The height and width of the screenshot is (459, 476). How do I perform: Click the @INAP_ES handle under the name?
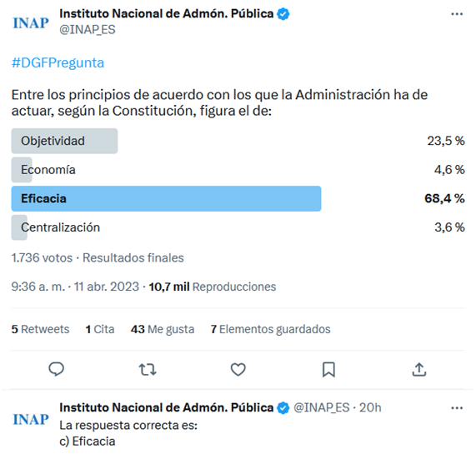point(88,30)
